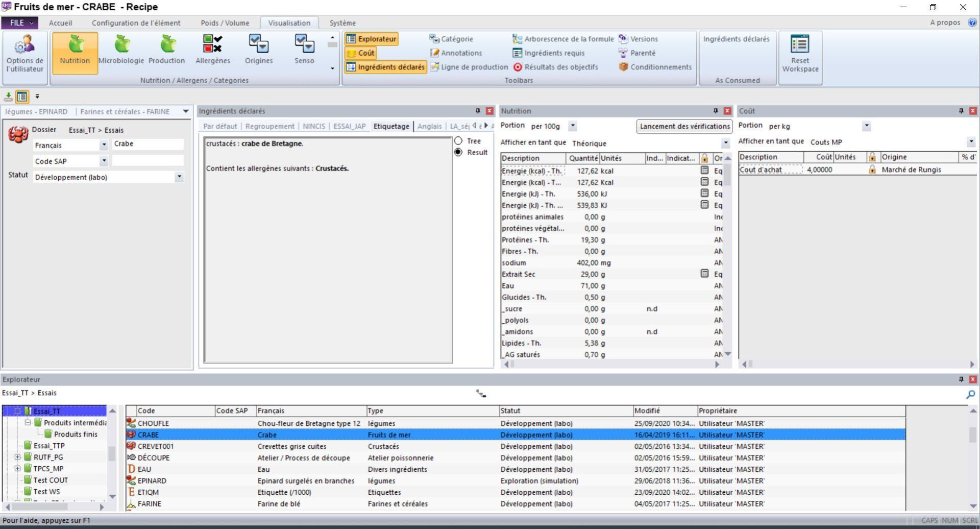Click the Lancement des vérifications button
This screenshot has width=980, height=529.
[x=684, y=126]
